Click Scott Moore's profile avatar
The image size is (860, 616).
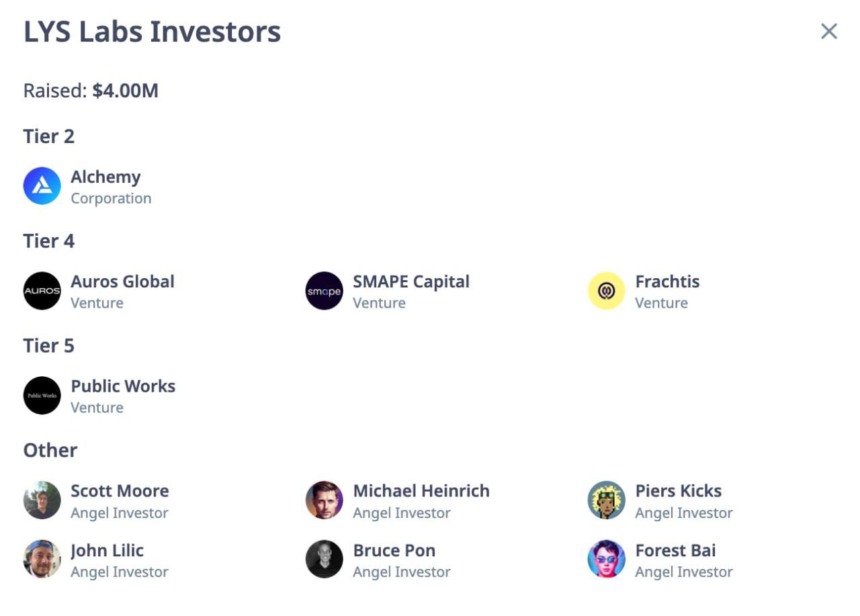42,500
